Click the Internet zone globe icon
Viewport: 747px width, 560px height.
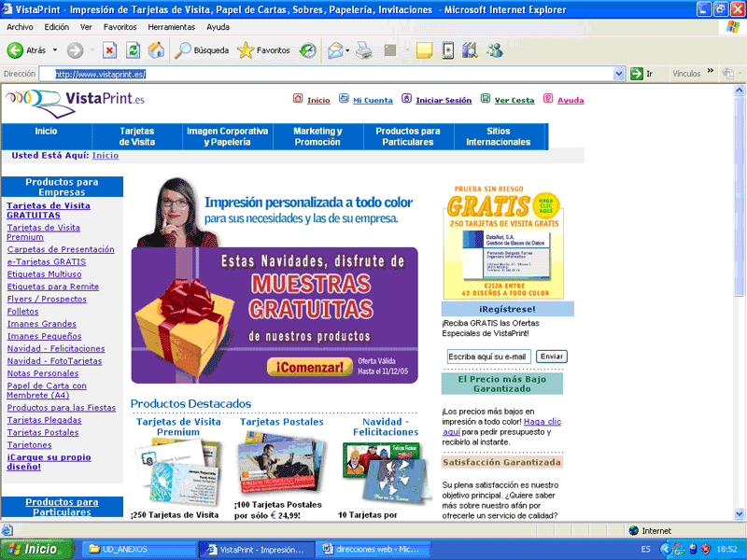[634, 530]
